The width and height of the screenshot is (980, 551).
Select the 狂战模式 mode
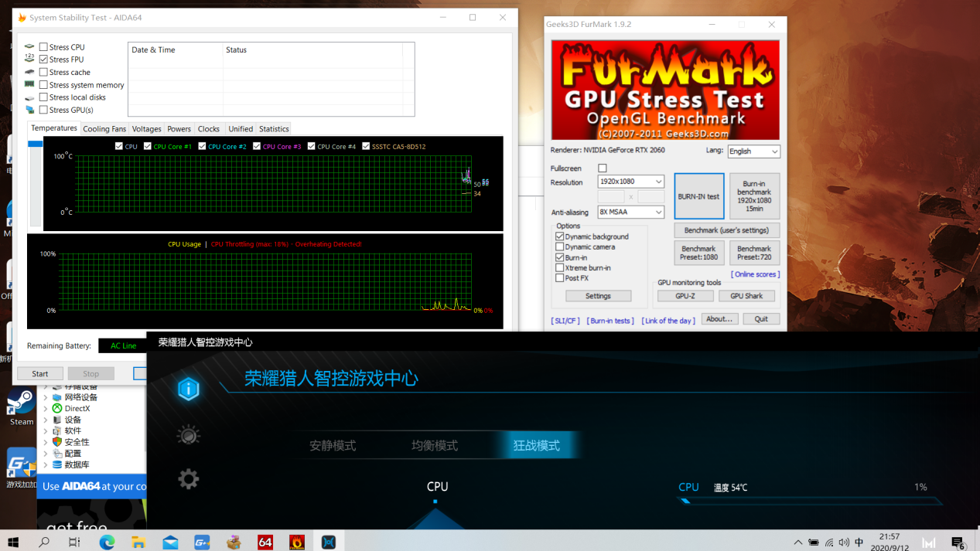point(536,446)
